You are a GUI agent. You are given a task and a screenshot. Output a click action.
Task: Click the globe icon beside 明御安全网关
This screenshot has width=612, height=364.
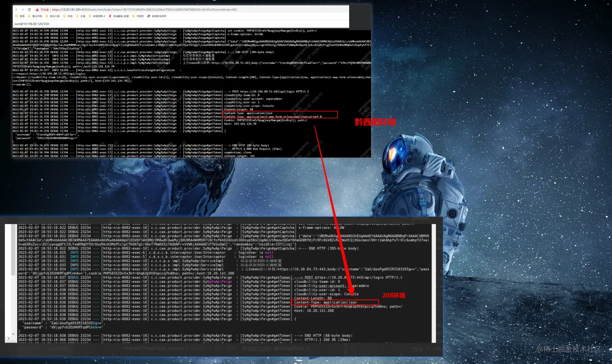(149, 16)
